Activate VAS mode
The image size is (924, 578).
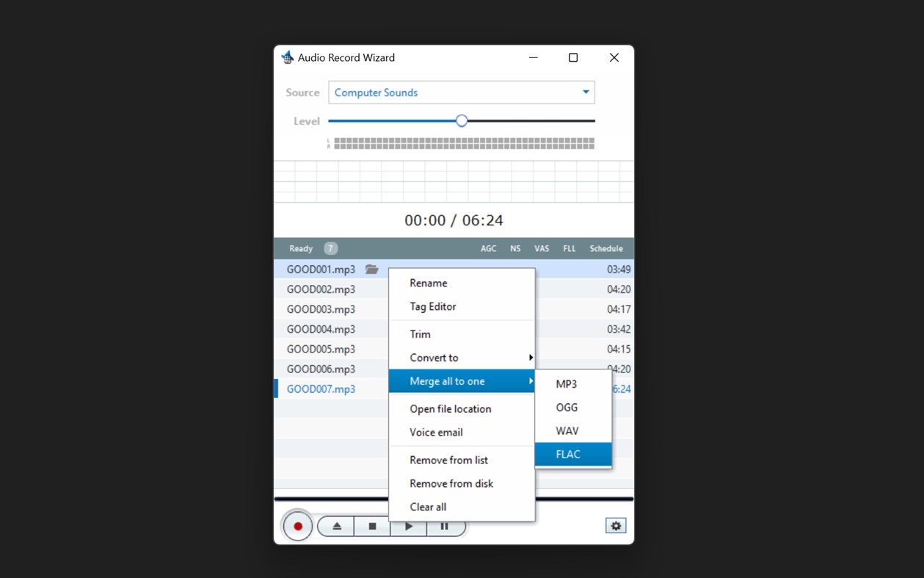541,248
